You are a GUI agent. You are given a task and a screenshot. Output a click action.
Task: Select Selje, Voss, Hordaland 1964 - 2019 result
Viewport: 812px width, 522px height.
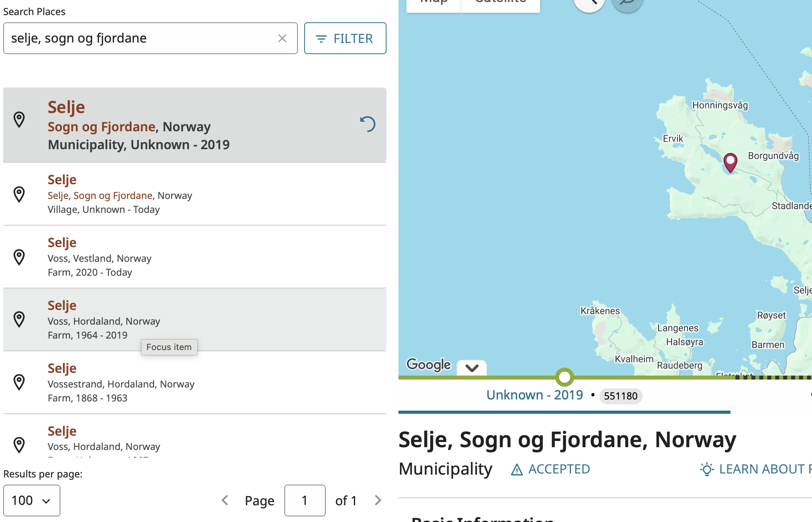pos(195,319)
